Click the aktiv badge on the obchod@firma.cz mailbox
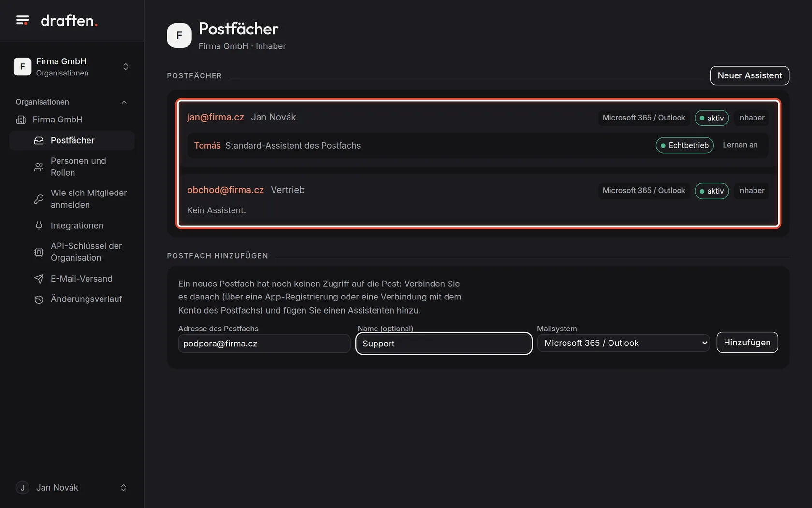Screen dimensions: 812x508 pyautogui.click(x=711, y=191)
